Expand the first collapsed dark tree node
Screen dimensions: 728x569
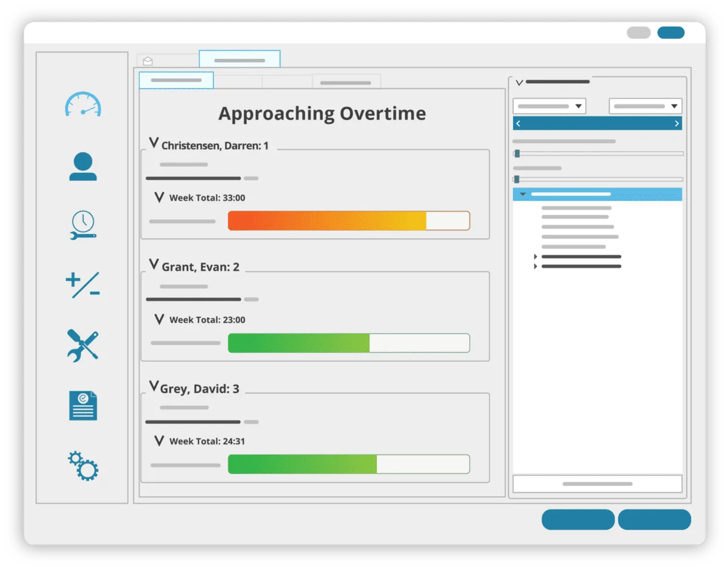(536, 257)
